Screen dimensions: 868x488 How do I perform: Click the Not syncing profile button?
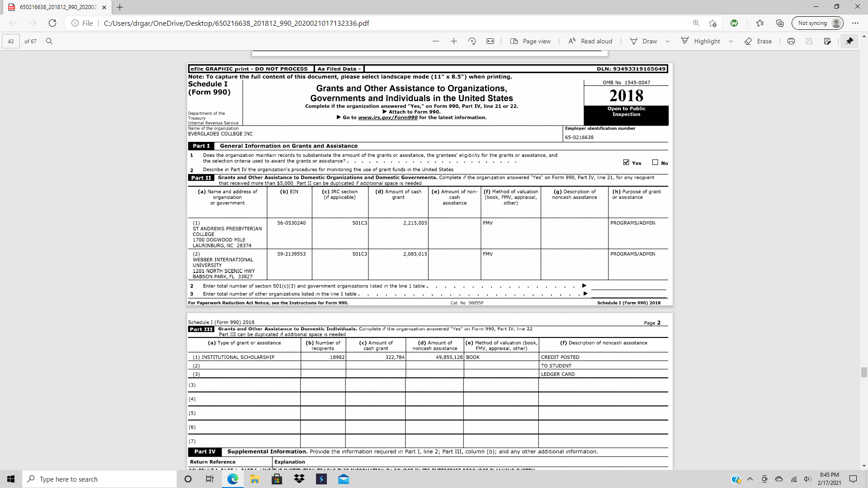coord(817,23)
